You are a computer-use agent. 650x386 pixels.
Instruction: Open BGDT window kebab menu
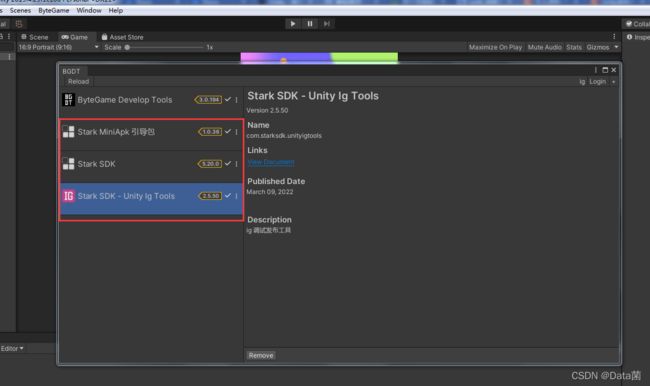[596, 70]
